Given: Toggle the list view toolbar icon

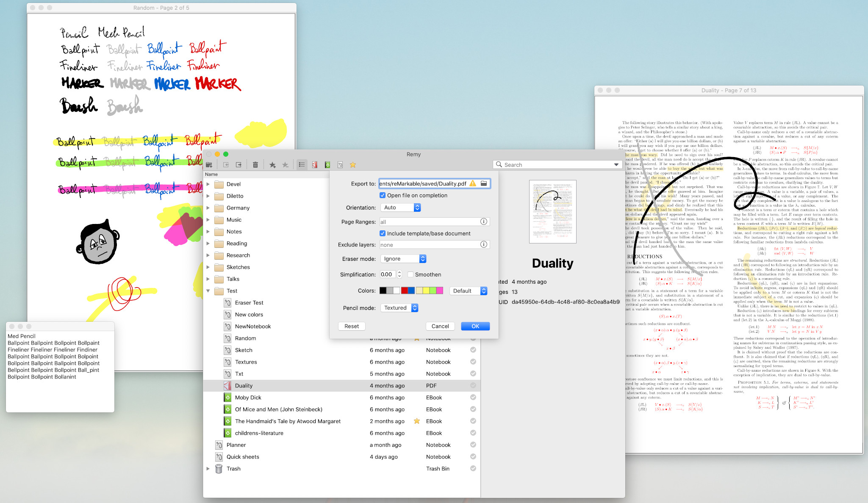Looking at the screenshot, I should (x=302, y=165).
